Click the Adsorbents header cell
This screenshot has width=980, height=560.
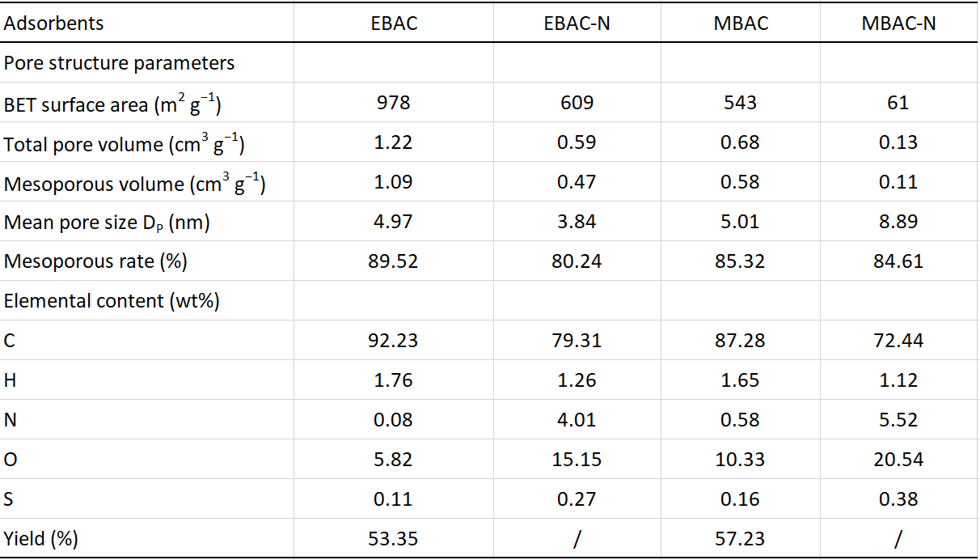click(54, 23)
